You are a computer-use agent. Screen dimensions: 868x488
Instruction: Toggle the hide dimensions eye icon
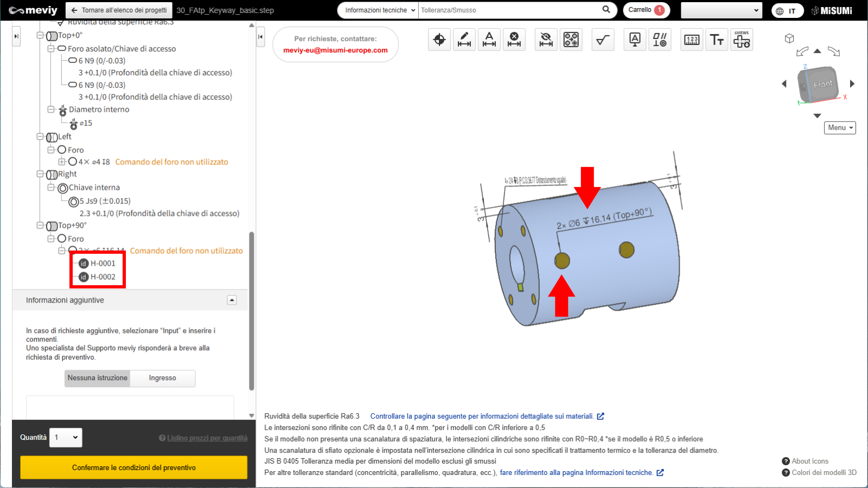[x=546, y=40]
